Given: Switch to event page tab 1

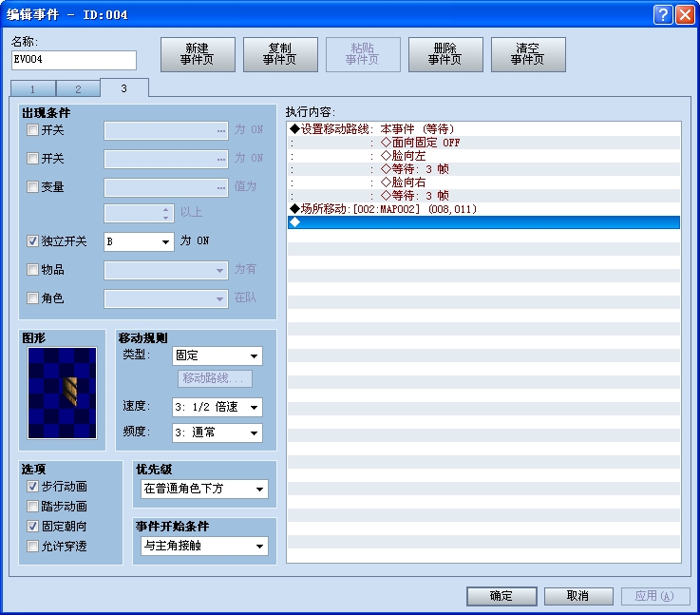Looking at the screenshot, I should point(33,89).
